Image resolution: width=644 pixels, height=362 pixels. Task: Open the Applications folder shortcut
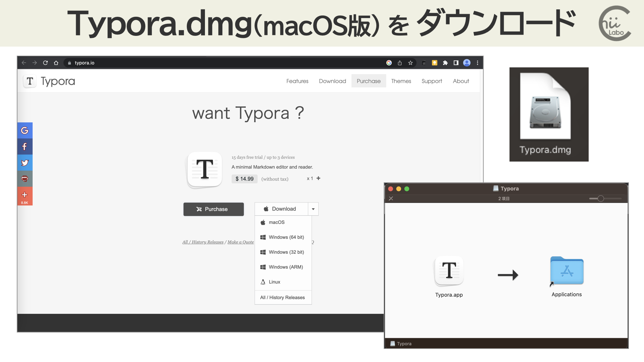click(x=567, y=271)
